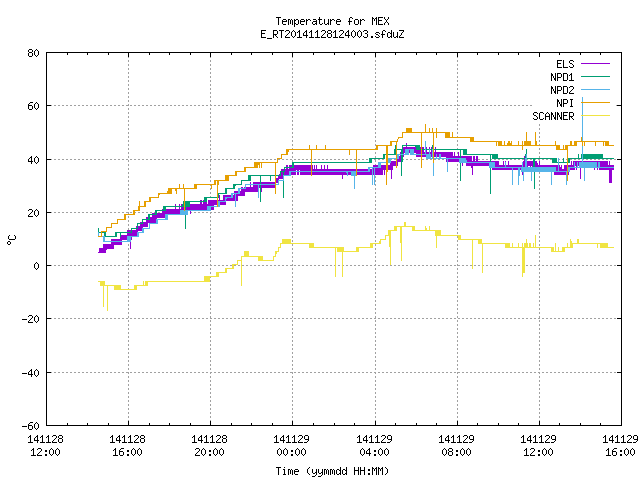Image resolution: width=640 pixels, height=480 pixels.
Task: Click the chart title Temperature for MEX
Action: point(332,21)
